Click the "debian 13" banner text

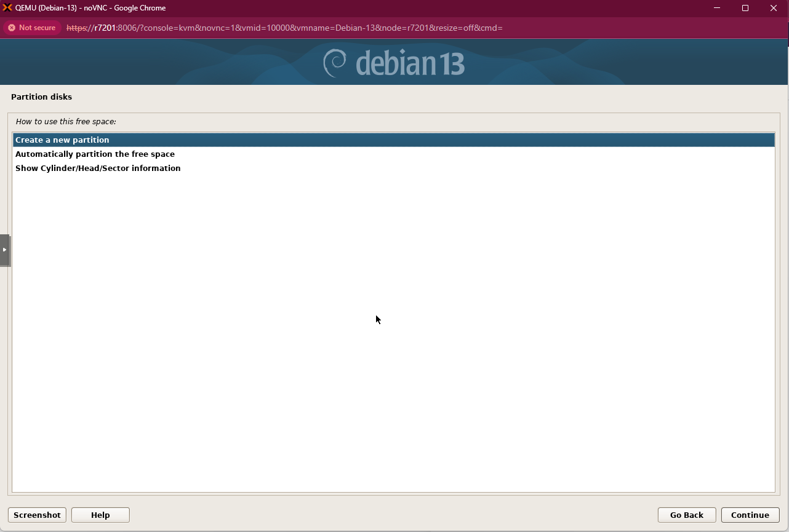tap(409, 63)
